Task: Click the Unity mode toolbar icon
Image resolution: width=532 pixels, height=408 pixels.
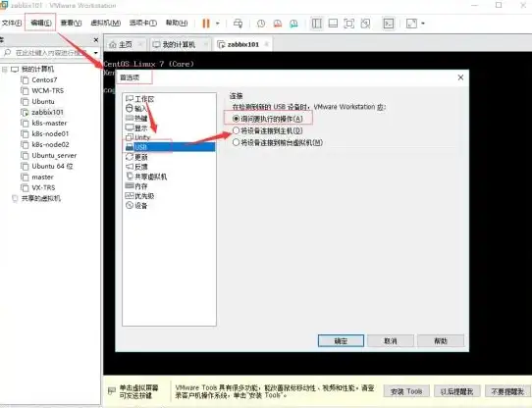Action: 365,24
